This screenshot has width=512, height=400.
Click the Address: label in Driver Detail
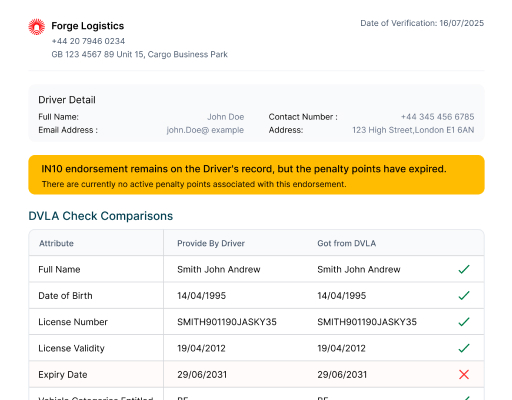[286, 130]
